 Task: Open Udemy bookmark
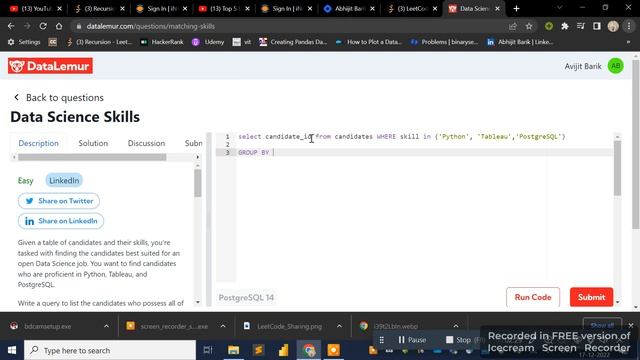209,42
